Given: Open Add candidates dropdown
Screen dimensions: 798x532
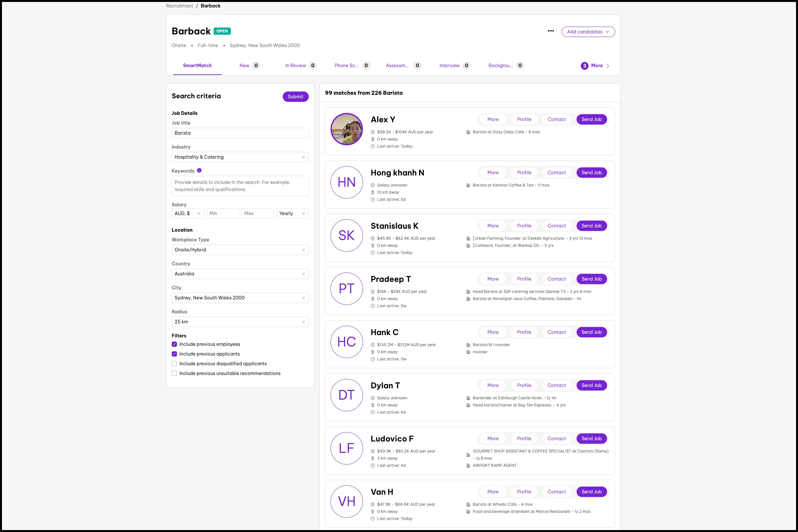Looking at the screenshot, I should click(x=588, y=32).
